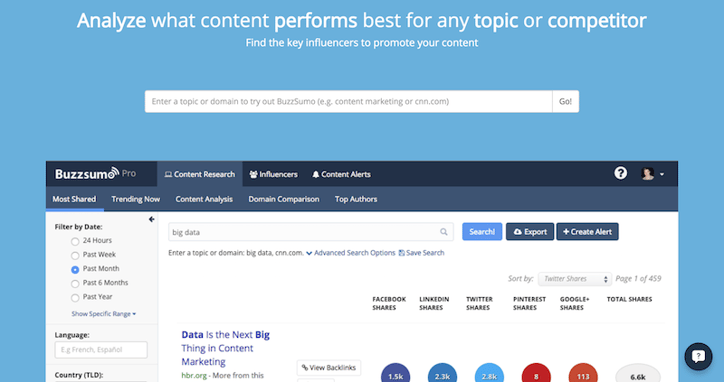Image resolution: width=724 pixels, height=382 pixels.
Task: Select the Most Shared subtab
Action: coord(74,199)
